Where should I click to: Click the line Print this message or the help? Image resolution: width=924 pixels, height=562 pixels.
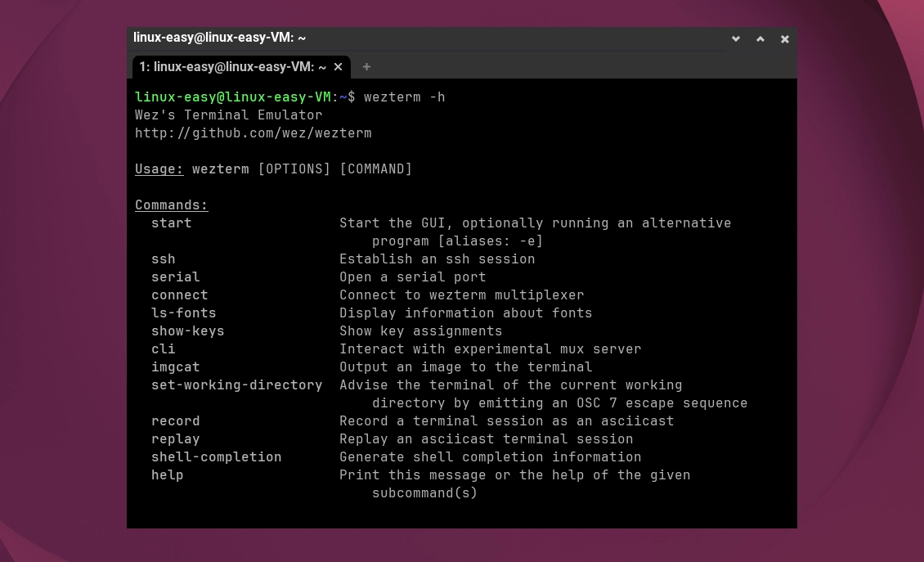click(515, 474)
